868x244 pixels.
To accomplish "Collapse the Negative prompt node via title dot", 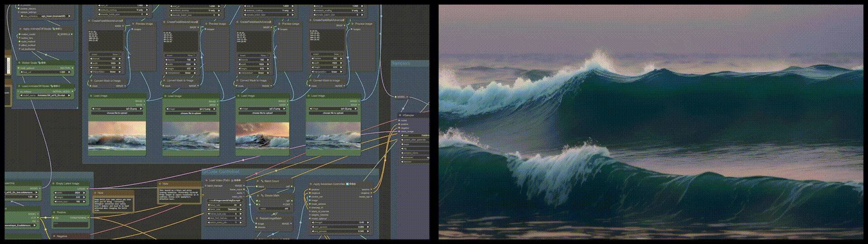I will point(54,236).
